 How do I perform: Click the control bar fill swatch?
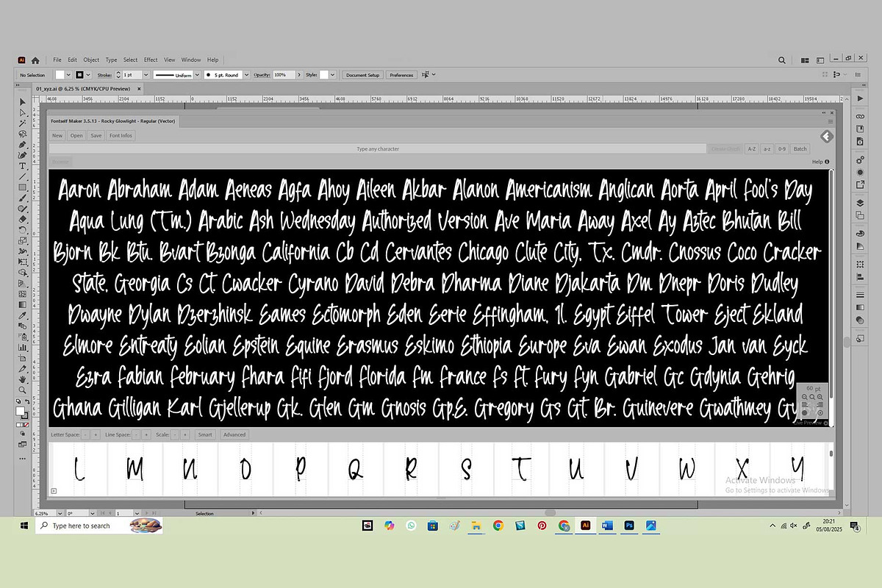pos(60,75)
